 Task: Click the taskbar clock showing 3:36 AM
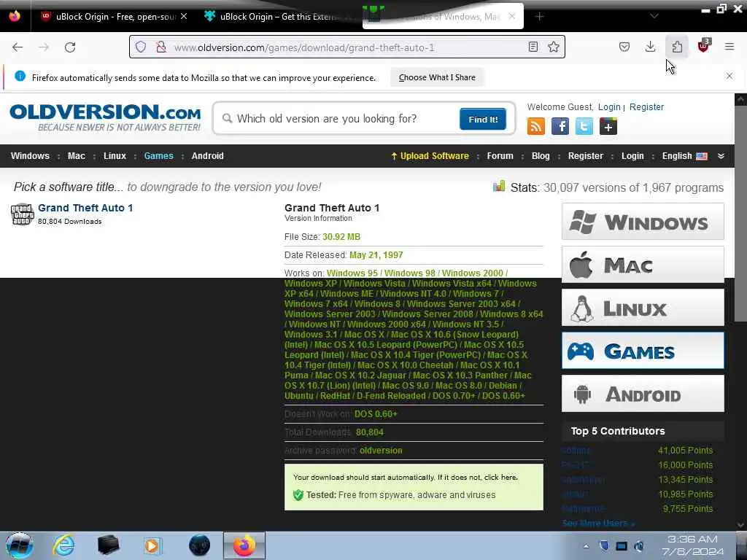pyautogui.click(x=692, y=545)
